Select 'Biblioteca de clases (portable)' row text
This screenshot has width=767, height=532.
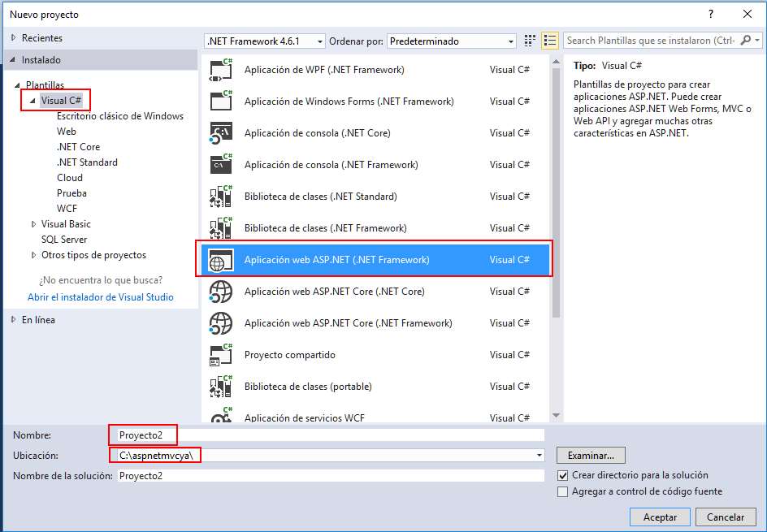point(308,387)
